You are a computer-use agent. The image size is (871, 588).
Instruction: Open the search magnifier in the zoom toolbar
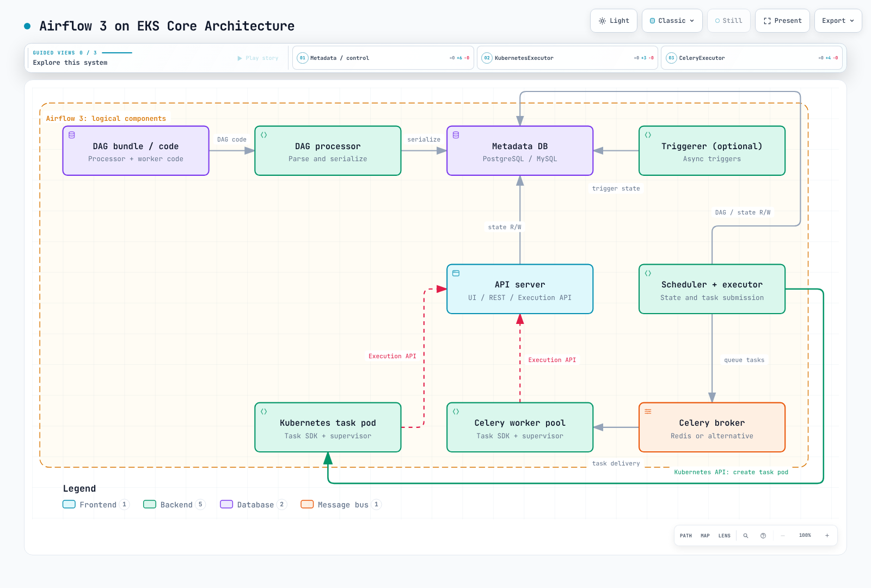coord(746,536)
